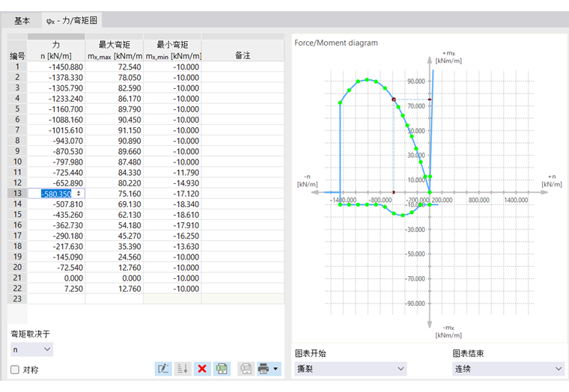Click the -90.000 axis label on diagram
Image resolution: width=569 pixels, height=392 pixels.
click(415, 304)
